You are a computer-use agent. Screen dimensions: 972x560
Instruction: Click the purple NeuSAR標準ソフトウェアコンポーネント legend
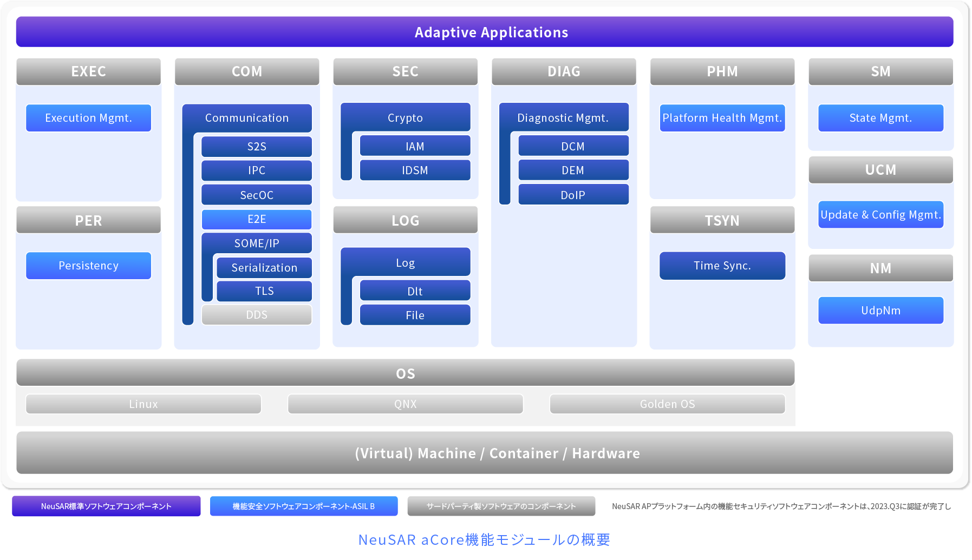point(106,506)
